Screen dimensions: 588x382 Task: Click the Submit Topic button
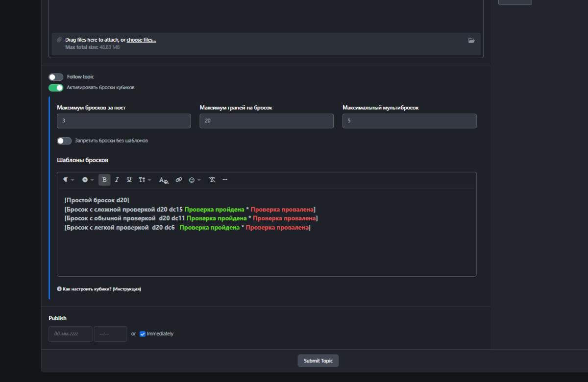click(x=318, y=361)
